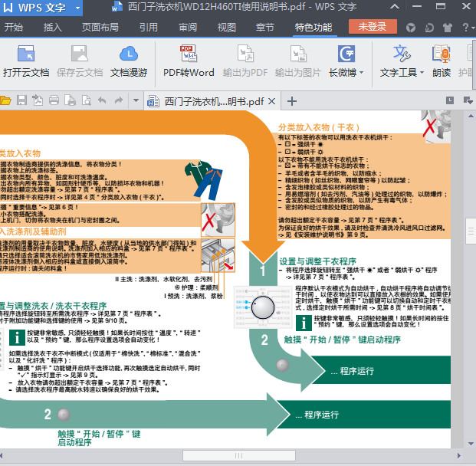This screenshot has width=476, height=466.
Task: Select the 审阅 tab
Action: coord(188,28)
